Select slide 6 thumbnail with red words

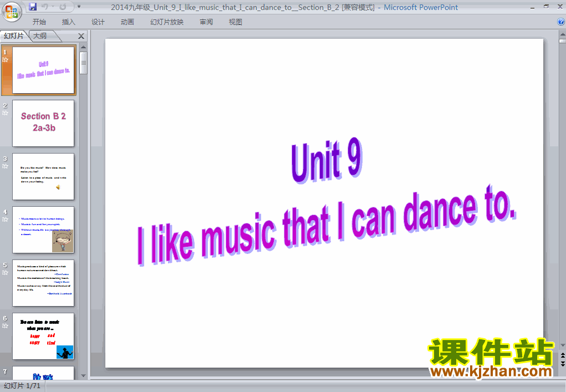coord(43,337)
